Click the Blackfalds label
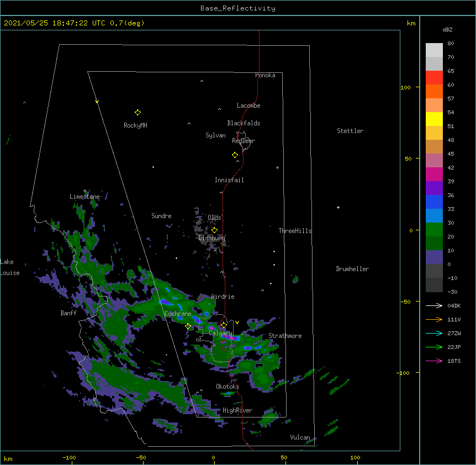The width and height of the screenshot is (476, 465). coord(244,123)
